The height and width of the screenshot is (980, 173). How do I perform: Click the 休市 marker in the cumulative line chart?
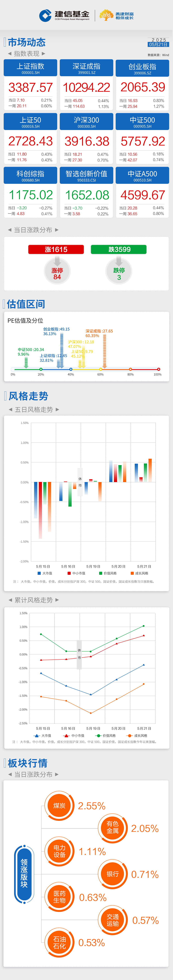79,654
